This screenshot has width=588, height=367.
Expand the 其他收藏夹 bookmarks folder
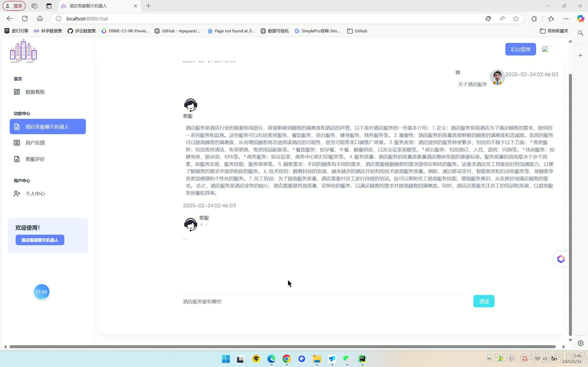(x=554, y=31)
